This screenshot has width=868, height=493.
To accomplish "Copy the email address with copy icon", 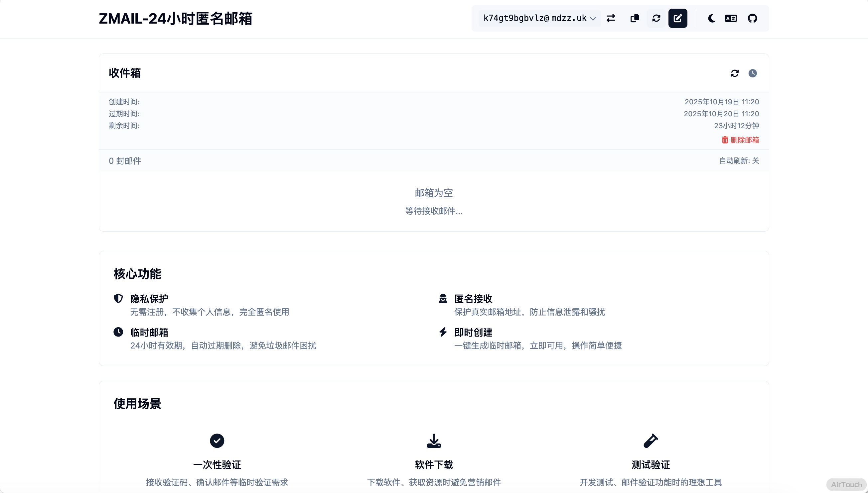I will tap(635, 18).
